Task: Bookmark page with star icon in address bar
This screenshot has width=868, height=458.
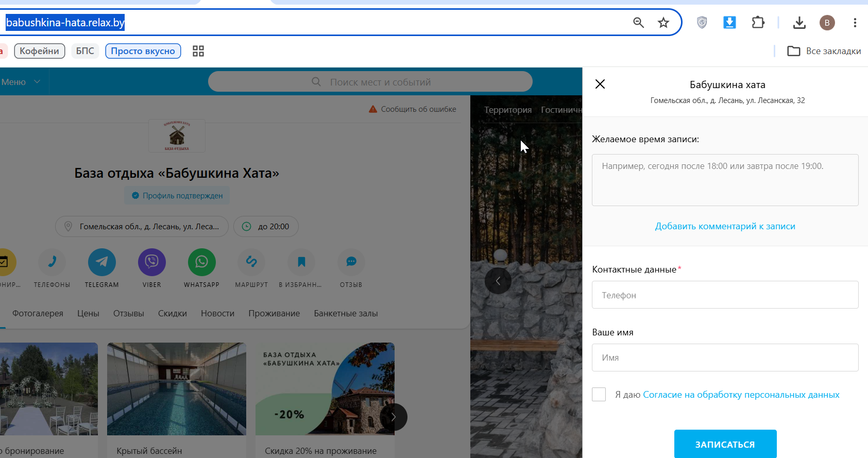Action: click(663, 23)
